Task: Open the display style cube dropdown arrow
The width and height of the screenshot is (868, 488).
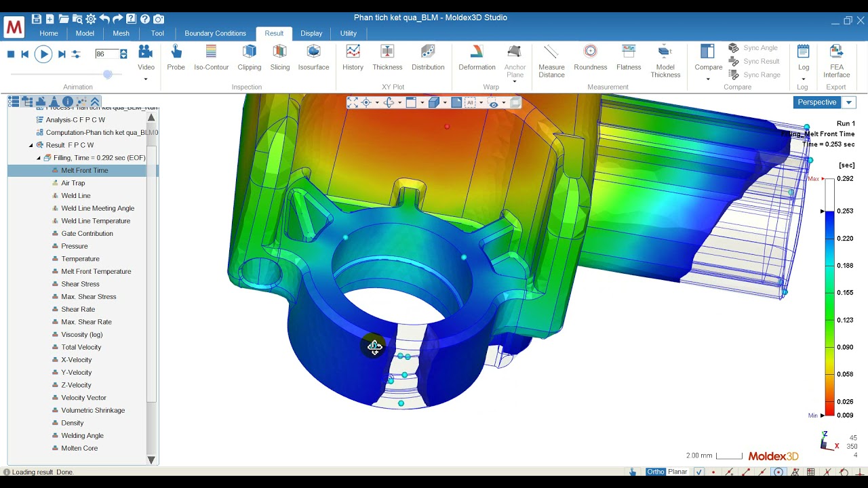Action: tap(445, 103)
